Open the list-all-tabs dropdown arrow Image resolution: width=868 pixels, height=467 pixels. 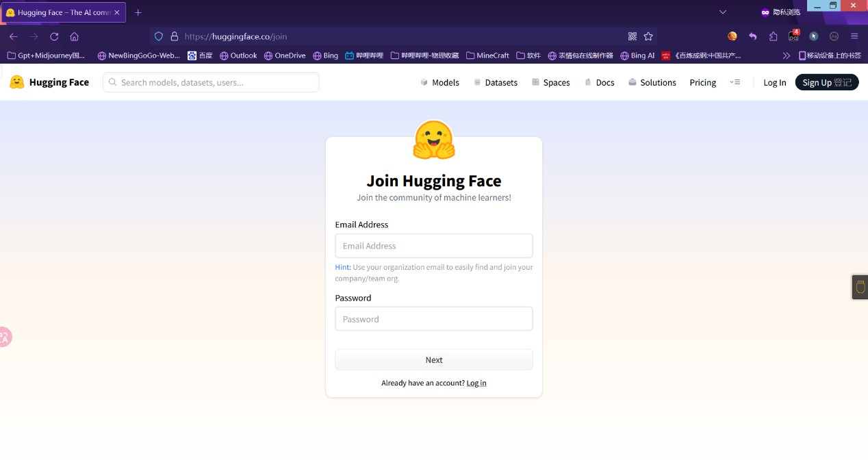pyautogui.click(x=723, y=12)
